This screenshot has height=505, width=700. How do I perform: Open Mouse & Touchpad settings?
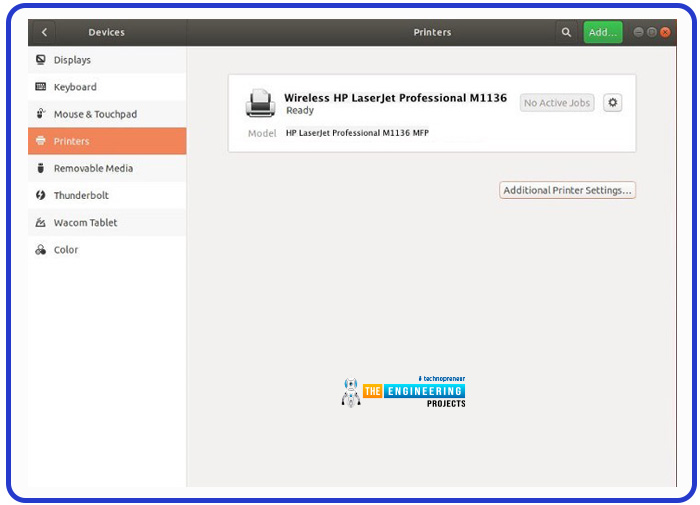coord(107,114)
